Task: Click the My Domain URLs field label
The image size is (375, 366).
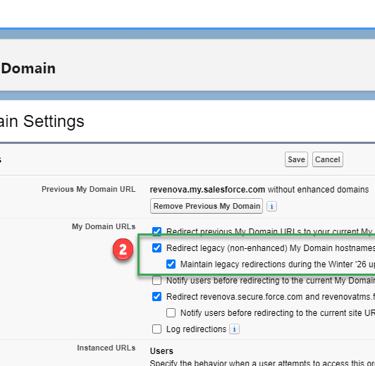Action: (x=103, y=227)
